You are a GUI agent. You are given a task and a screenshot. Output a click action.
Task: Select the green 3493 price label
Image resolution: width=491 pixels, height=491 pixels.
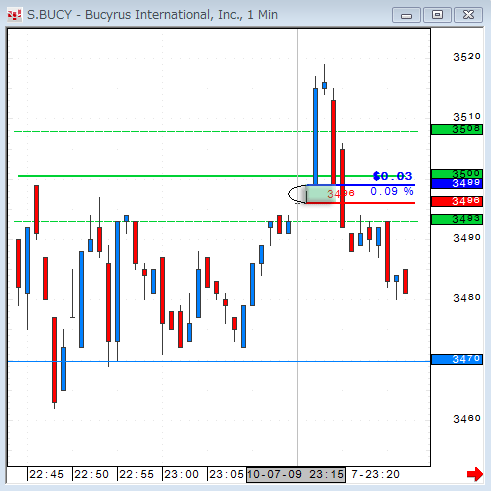pyautogui.click(x=457, y=219)
